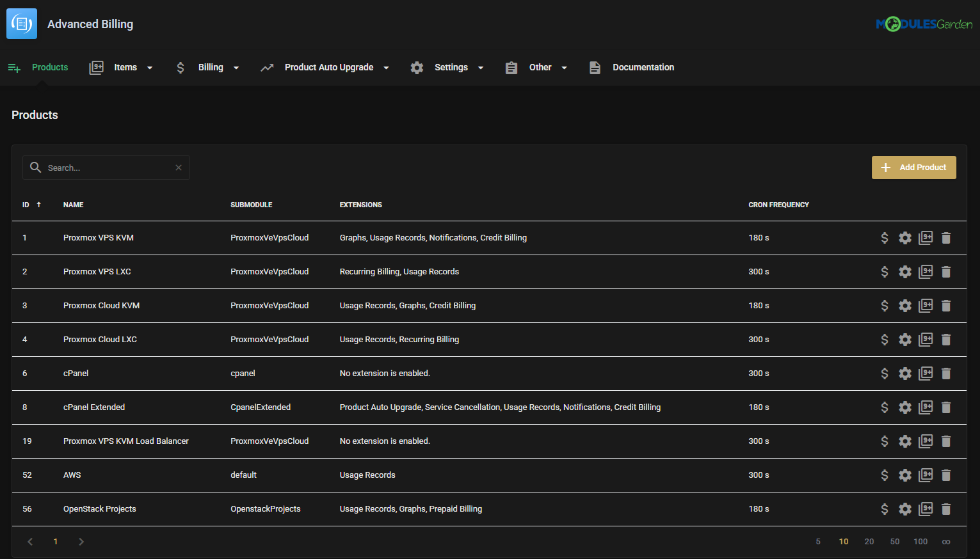
Task: Sort table by ID column
Action: (x=31, y=205)
